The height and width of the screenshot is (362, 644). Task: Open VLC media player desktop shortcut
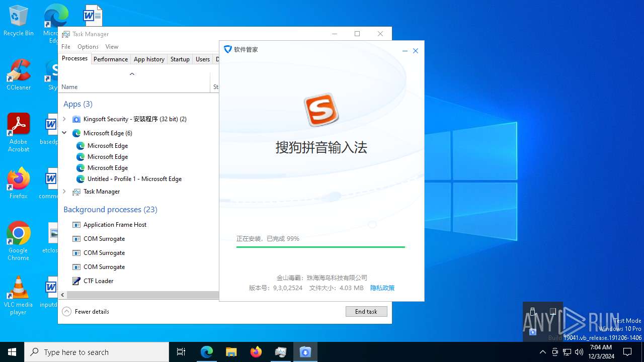pyautogui.click(x=19, y=295)
